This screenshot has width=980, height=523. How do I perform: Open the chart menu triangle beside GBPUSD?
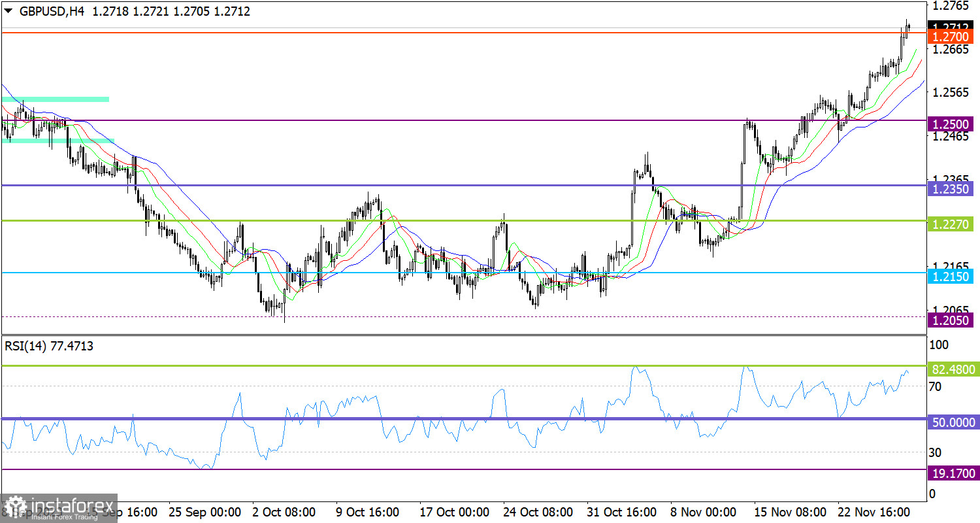click(8, 11)
